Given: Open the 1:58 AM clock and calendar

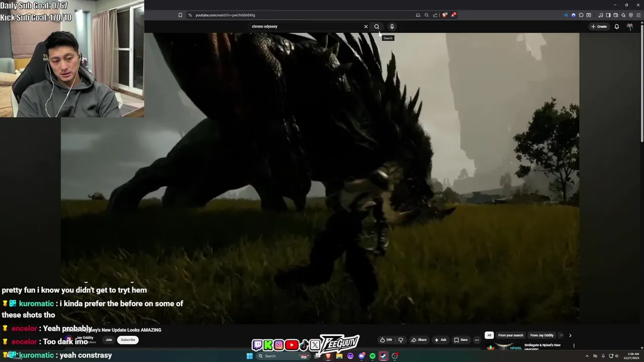Looking at the screenshot, I should (631, 356).
